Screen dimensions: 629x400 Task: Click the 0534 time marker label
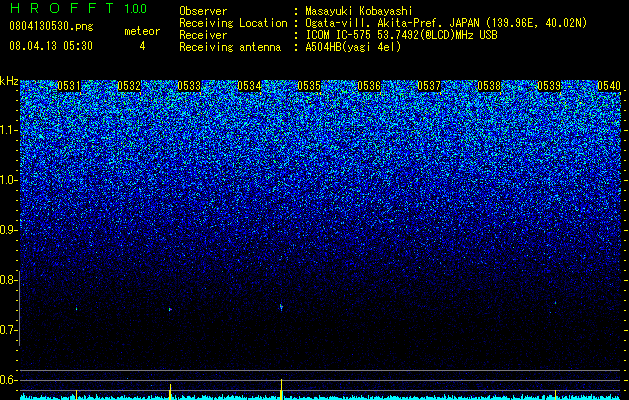coord(249,86)
